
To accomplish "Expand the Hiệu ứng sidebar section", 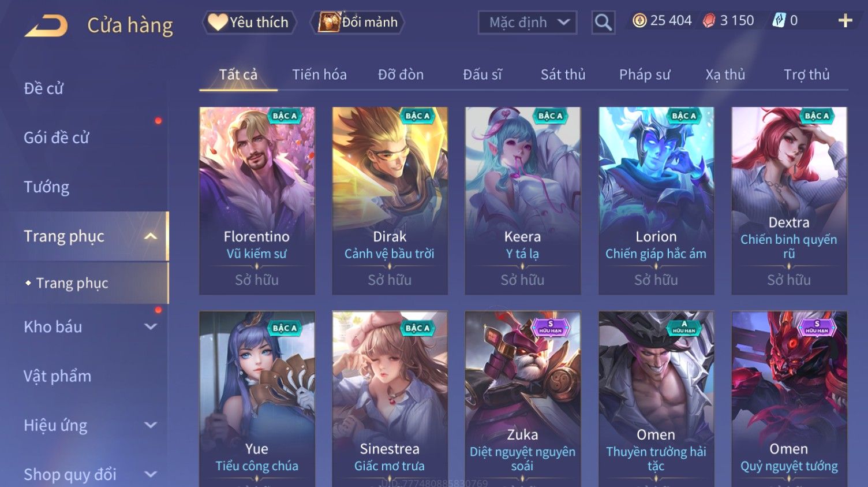I will (151, 425).
